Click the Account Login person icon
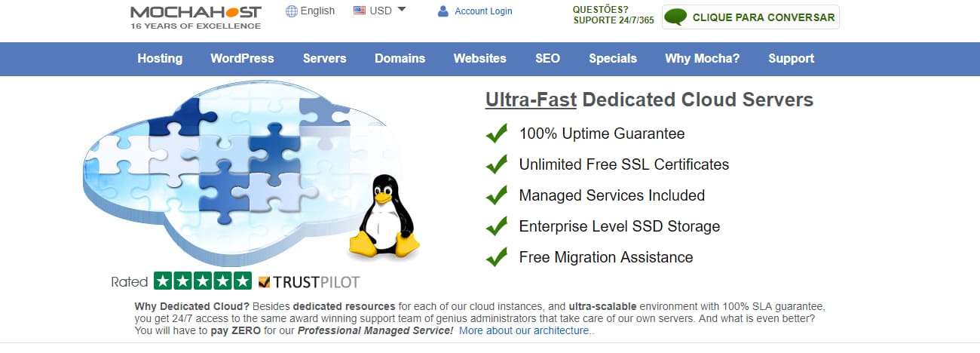 (x=443, y=11)
